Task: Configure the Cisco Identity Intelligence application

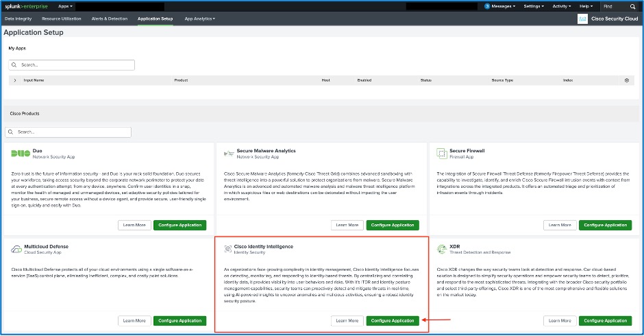Action: coord(393,320)
